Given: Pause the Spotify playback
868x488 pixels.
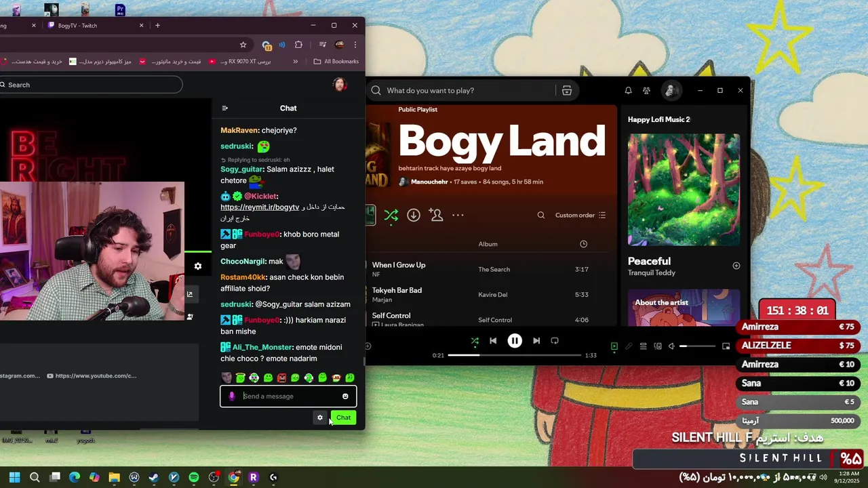Looking at the screenshot, I should pyautogui.click(x=515, y=341).
